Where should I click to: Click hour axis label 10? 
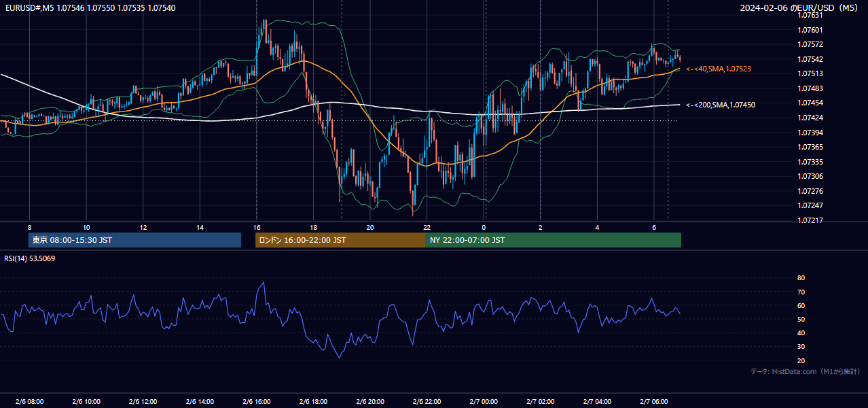(x=86, y=227)
